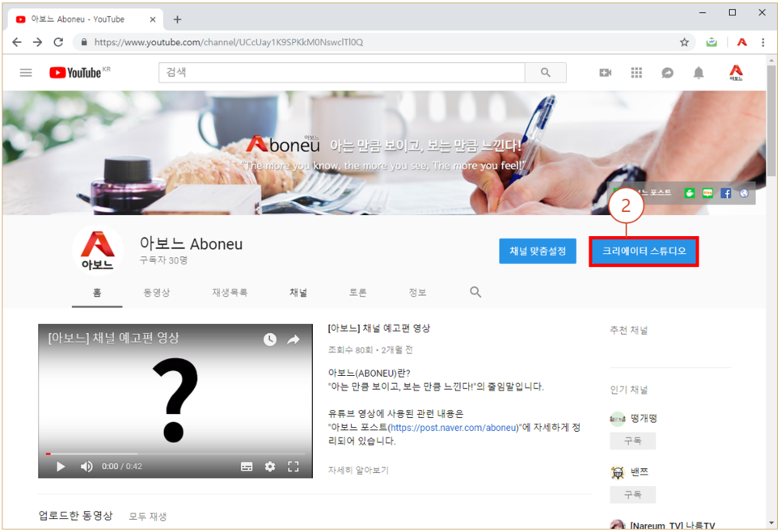Image resolution: width=781 pixels, height=532 pixels.
Task: Click in the YouTube 검색 search field
Action: pyautogui.click(x=342, y=73)
